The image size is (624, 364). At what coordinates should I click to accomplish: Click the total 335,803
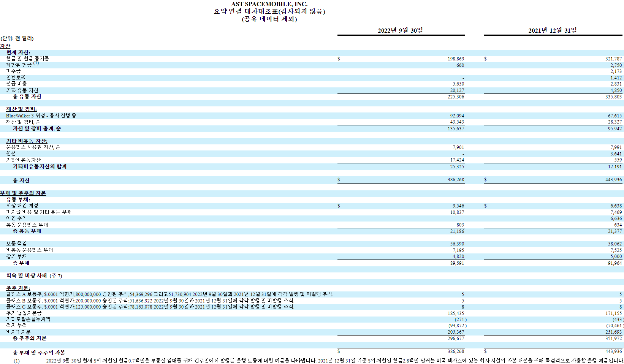pos(614,97)
